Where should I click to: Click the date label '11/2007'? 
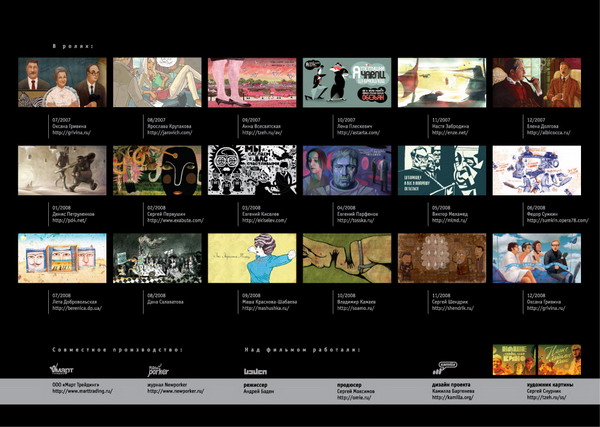click(441, 120)
